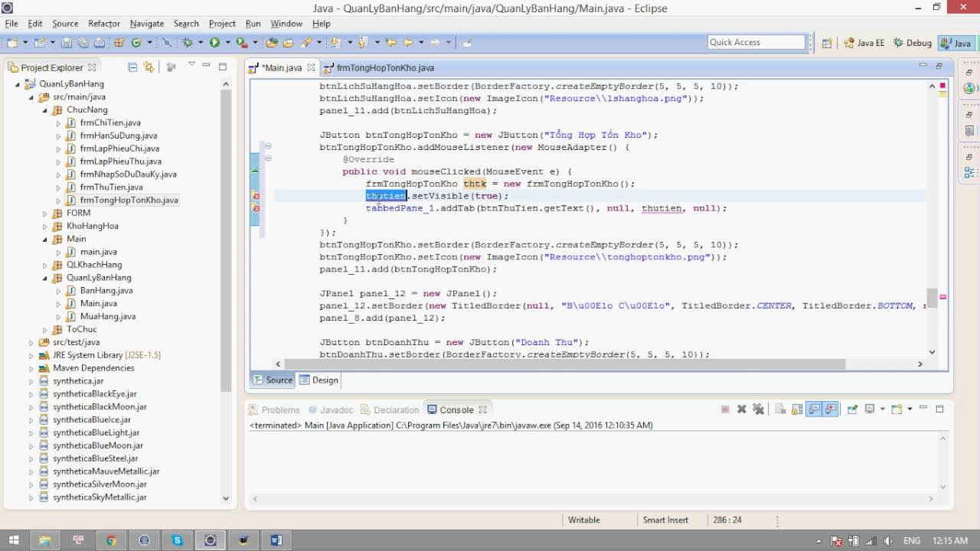This screenshot has width=980, height=551.
Task: Open the Navigate menu
Action: [146, 24]
